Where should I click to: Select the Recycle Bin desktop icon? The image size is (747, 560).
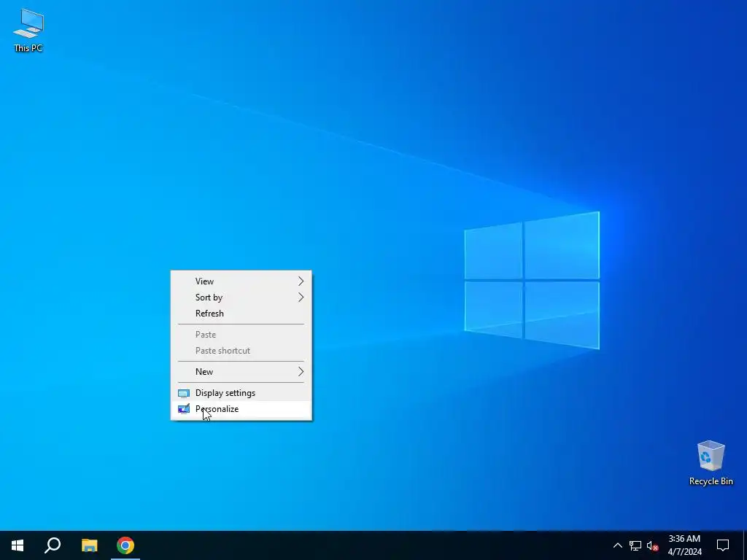[x=711, y=463]
